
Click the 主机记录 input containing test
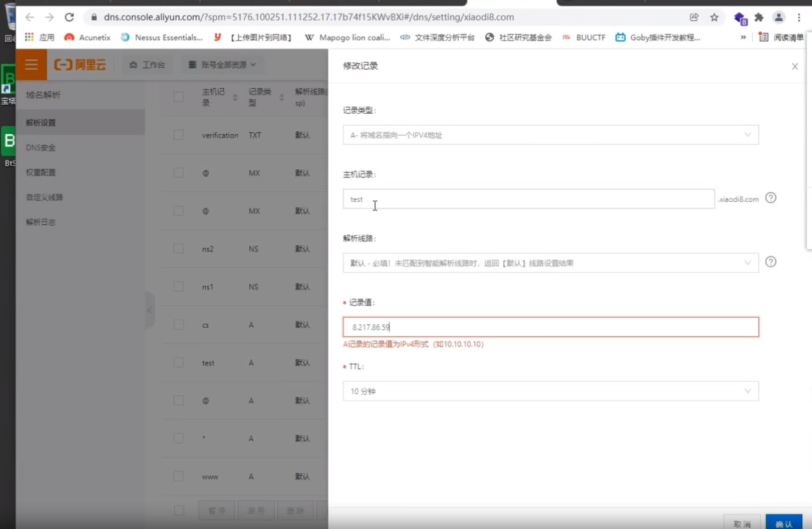point(529,199)
